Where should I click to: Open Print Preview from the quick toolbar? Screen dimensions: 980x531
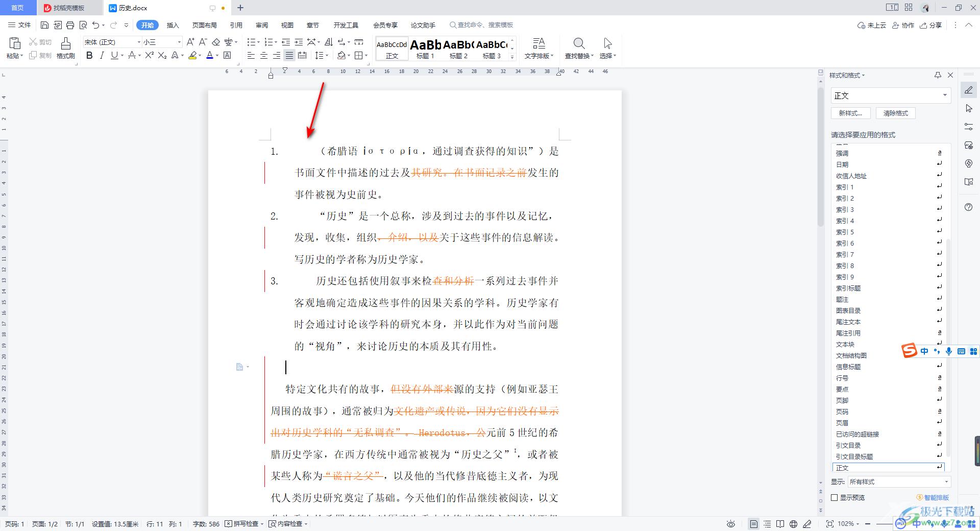click(x=83, y=25)
